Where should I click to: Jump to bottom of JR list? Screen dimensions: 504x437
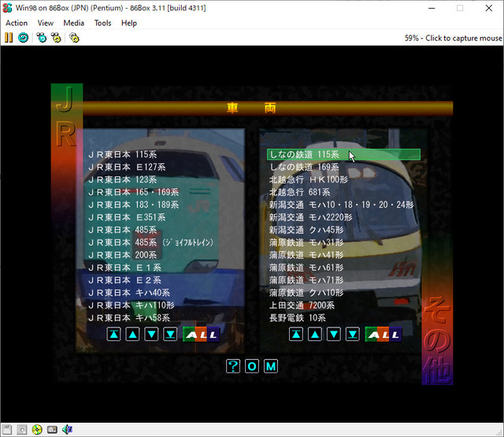170,335
